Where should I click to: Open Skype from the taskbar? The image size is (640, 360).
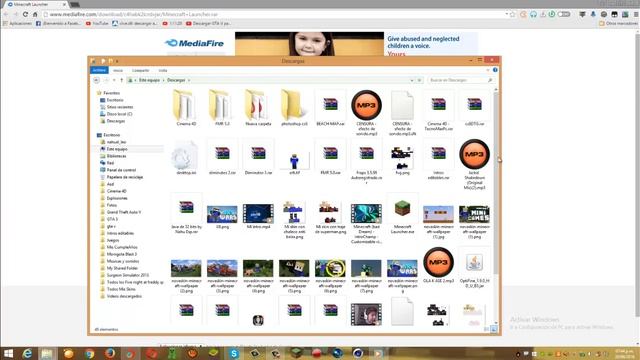click(x=234, y=353)
